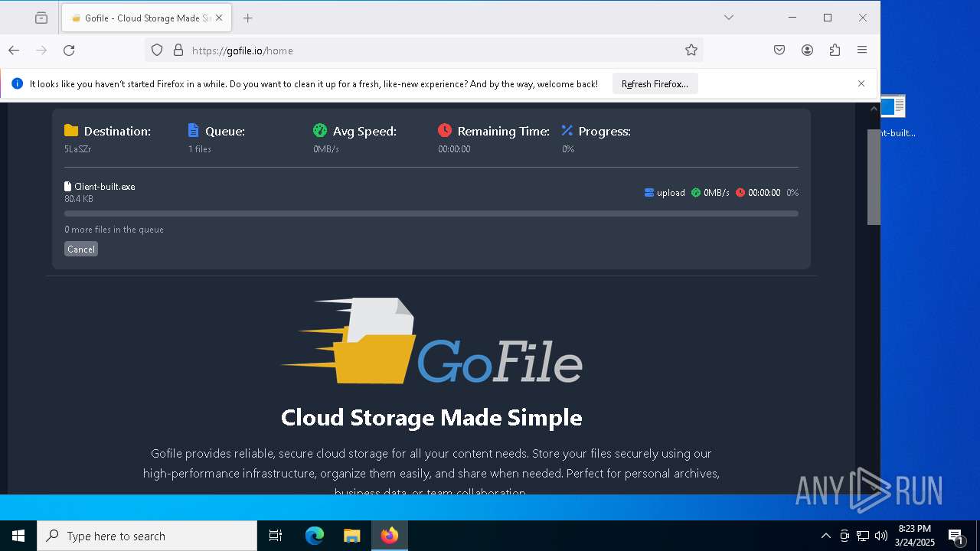This screenshot has height=551, width=980.
Task: Click the 5LaSZr destination text
Action: (78, 149)
